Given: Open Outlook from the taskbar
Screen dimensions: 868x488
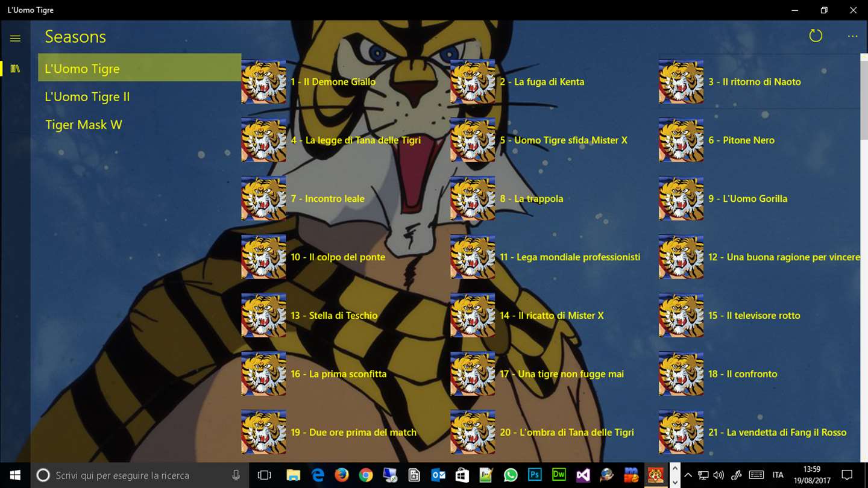Looking at the screenshot, I should [438, 475].
